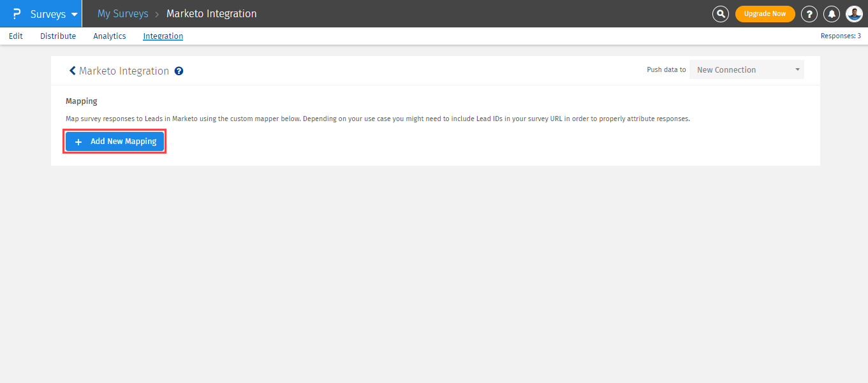Open the notifications bell icon

pyautogui.click(x=832, y=13)
